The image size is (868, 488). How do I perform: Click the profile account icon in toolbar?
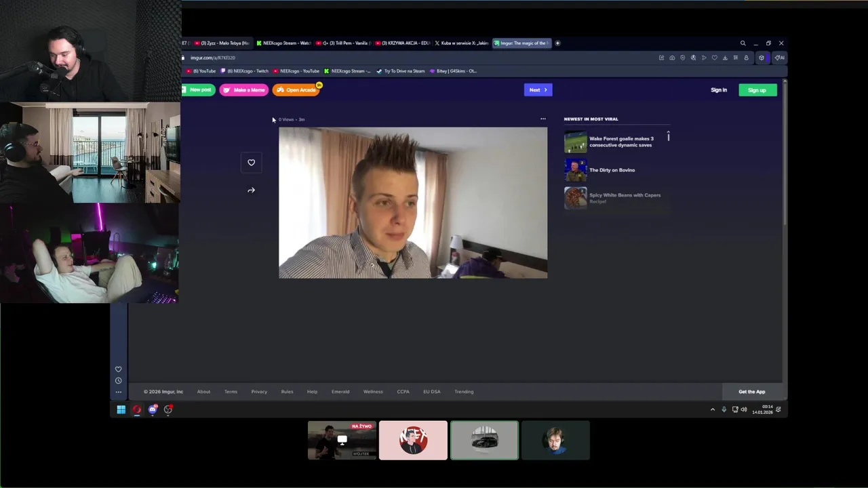click(x=746, y=58)
